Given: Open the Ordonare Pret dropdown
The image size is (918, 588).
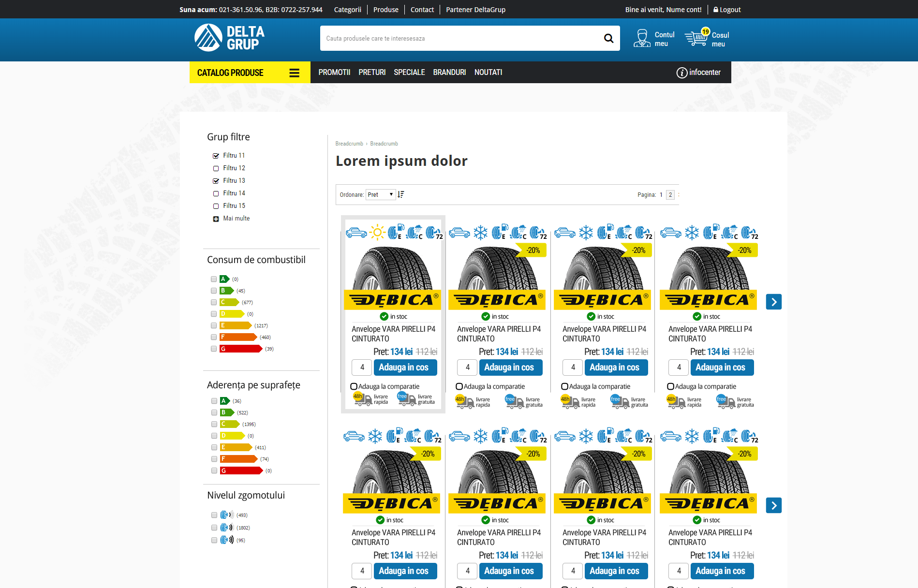Looking at the screenshot, I should (x=381, y=194).
